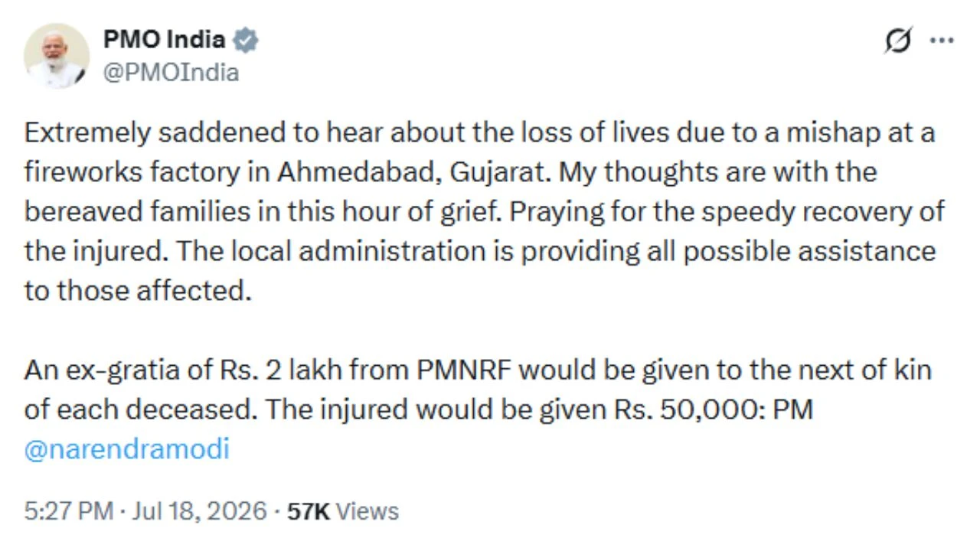Click the phrase "fireworks factory" in the post

click(114, 173)
